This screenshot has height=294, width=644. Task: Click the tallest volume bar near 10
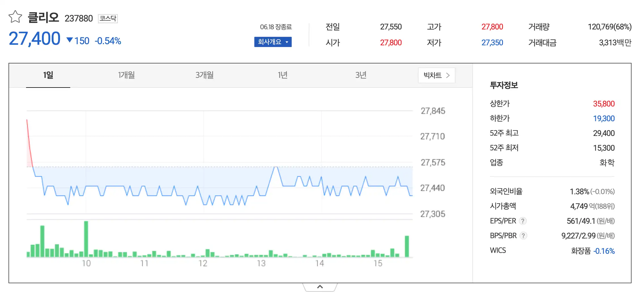point(86,239)
